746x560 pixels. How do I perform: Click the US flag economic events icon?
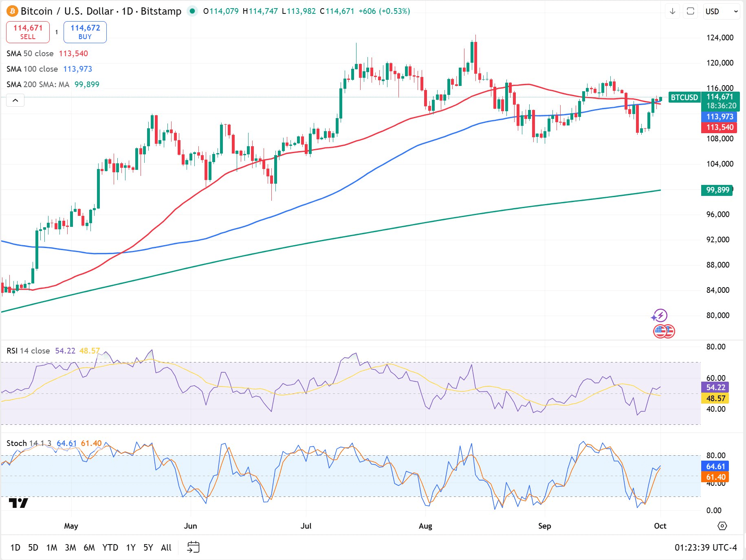[664, 331]
